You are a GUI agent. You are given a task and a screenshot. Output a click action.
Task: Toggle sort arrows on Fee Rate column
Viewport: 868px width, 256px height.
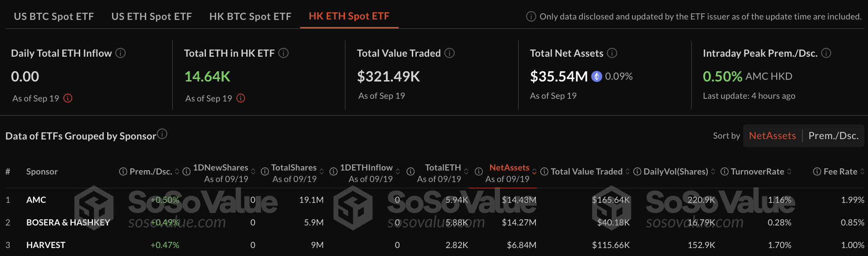click(862, 171)
